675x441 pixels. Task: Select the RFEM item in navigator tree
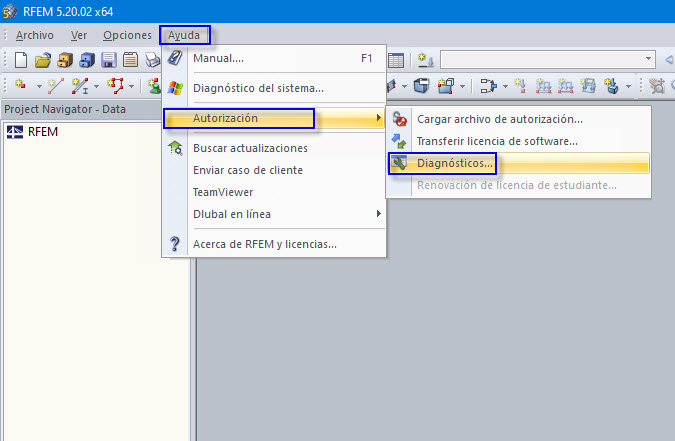(33, 131)
